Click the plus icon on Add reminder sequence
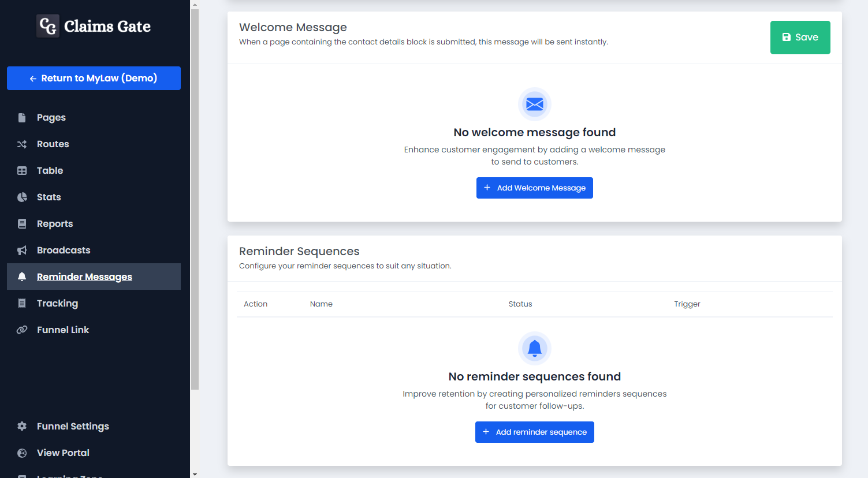This screenshot has height=478, width=868. [x=486, y=432]
